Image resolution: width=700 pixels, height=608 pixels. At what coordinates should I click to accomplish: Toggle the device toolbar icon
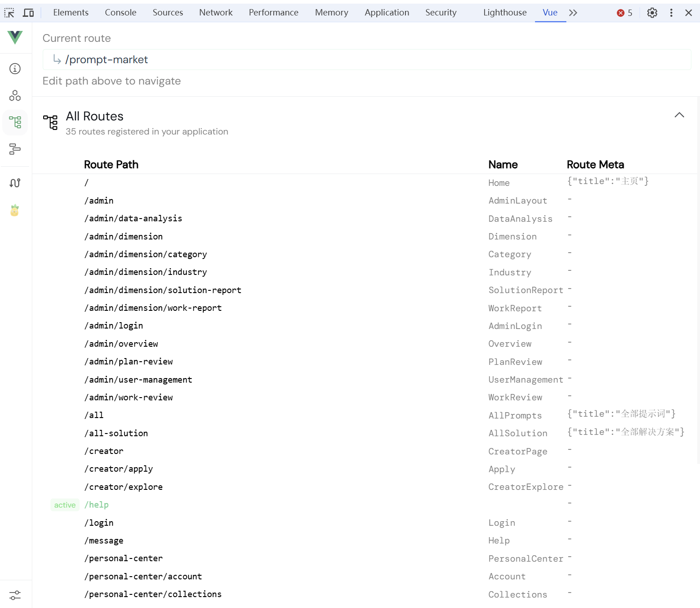pyautogui.click(x=29, y=13)
